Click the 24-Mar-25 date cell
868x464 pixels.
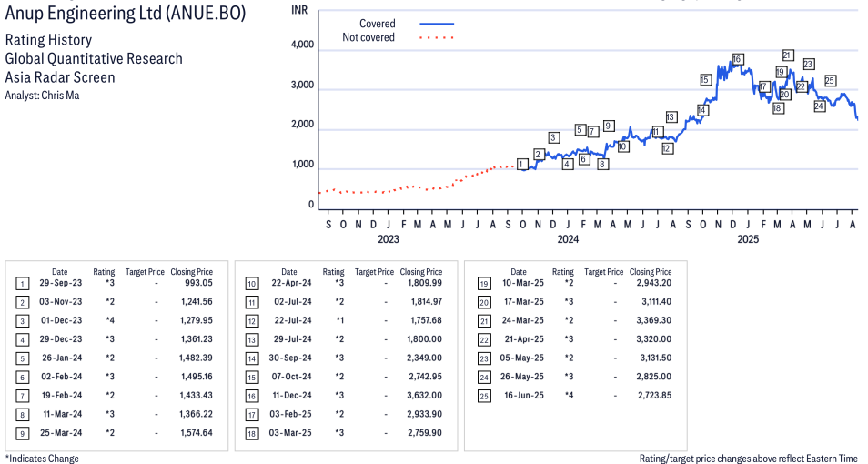click(522, 320)
